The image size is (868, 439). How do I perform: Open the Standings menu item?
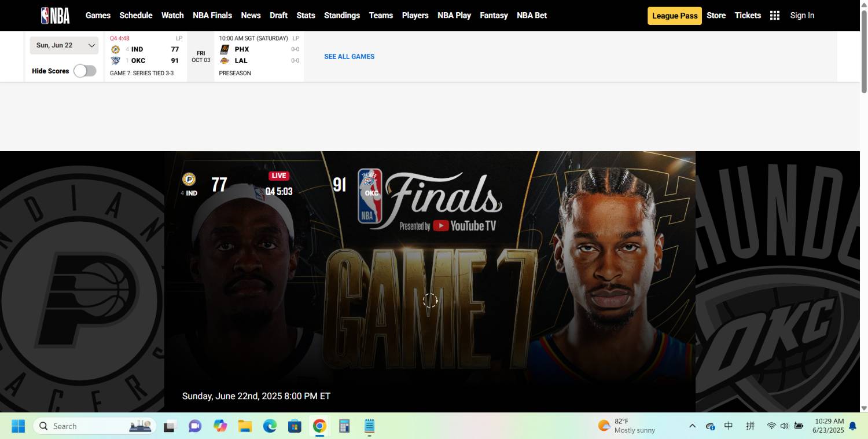[342, 16]
